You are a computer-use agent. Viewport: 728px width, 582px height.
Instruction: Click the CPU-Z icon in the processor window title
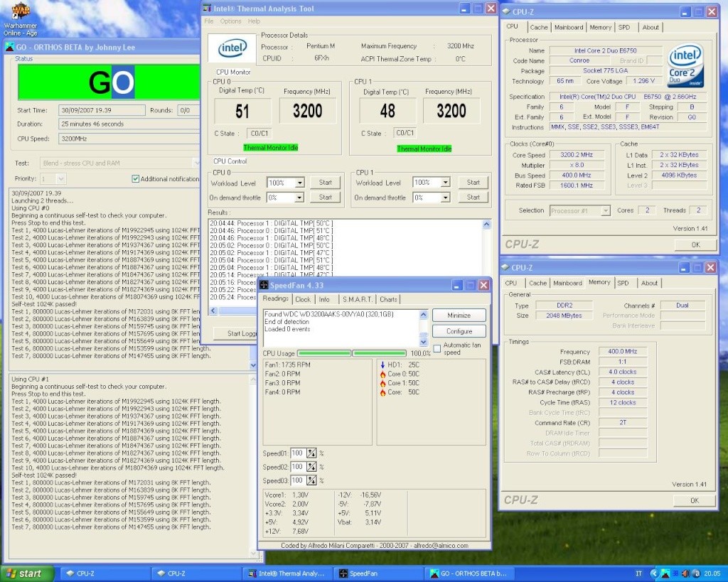coord(506,12)
